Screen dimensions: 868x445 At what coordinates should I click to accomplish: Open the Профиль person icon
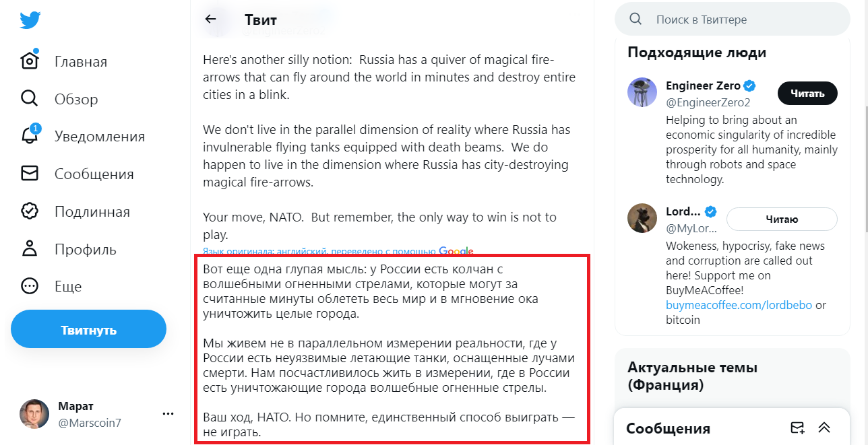(30, 249)
